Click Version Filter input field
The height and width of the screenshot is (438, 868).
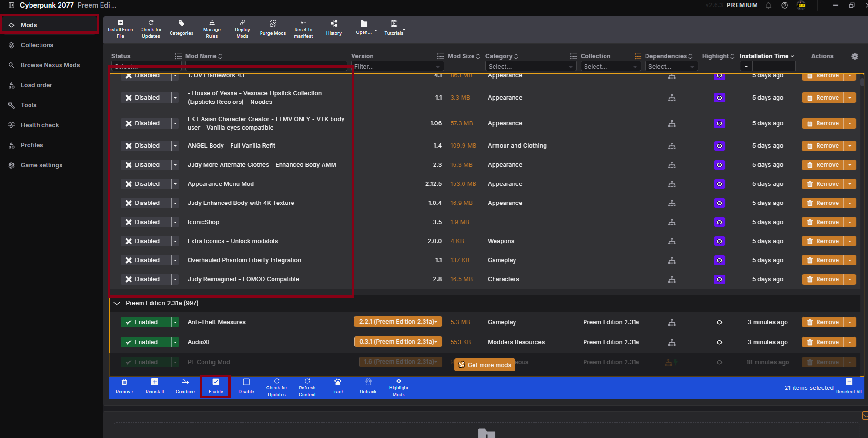[397, 66]
